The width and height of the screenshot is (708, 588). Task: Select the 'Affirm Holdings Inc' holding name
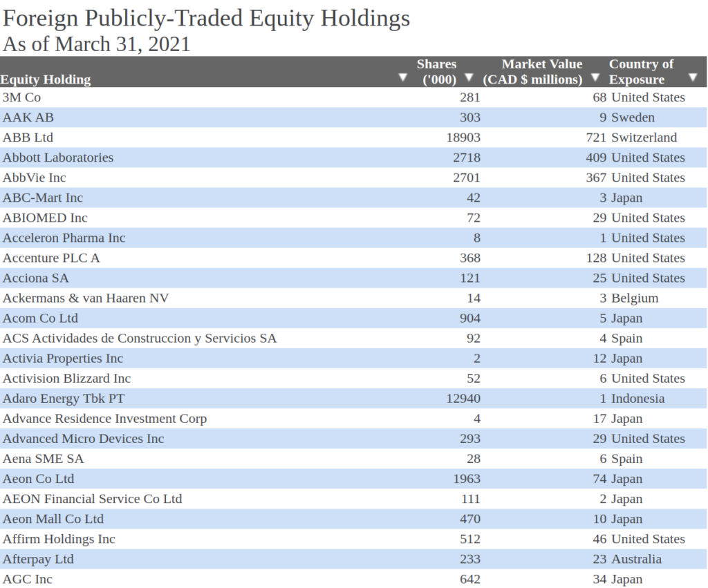[59, 539]
